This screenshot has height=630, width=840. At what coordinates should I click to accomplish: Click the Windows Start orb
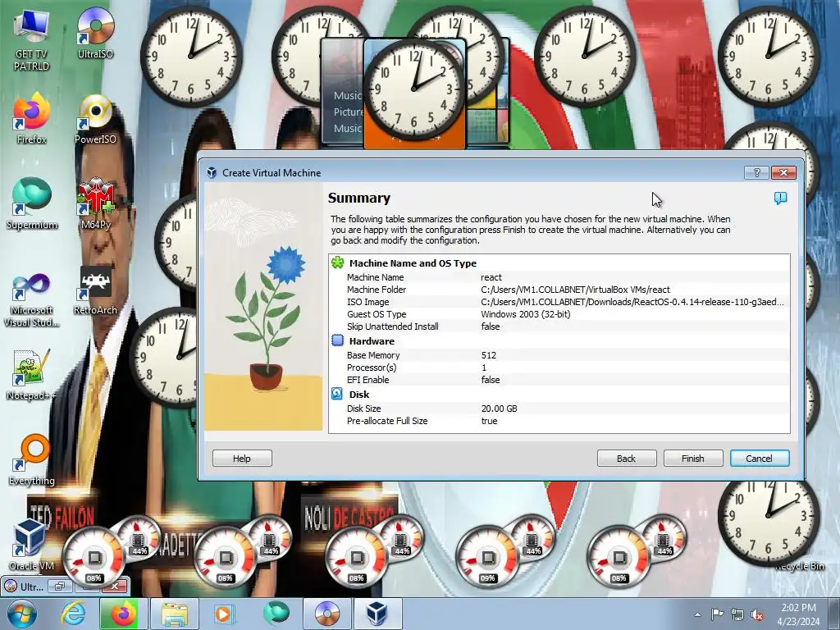coord(21,614)
